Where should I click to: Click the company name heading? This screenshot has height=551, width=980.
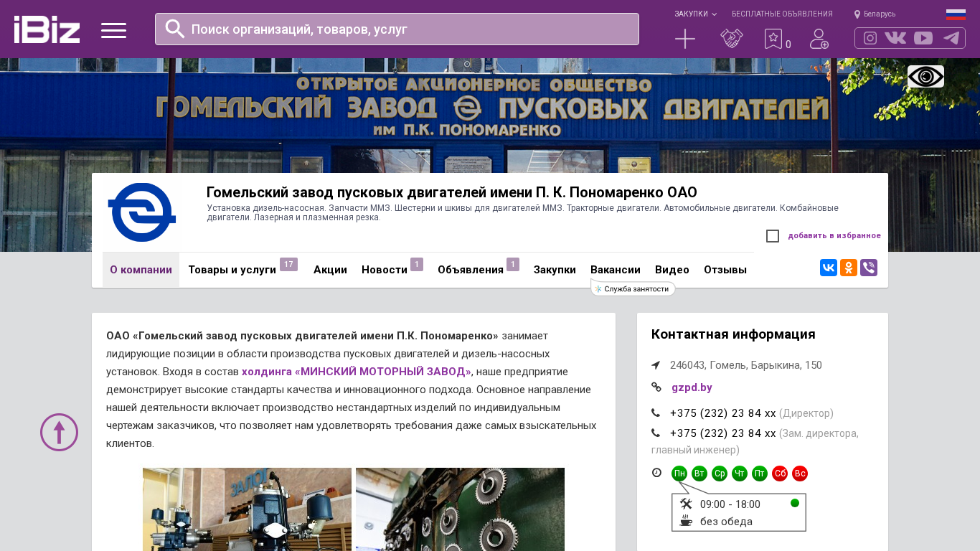click(452, 192)
